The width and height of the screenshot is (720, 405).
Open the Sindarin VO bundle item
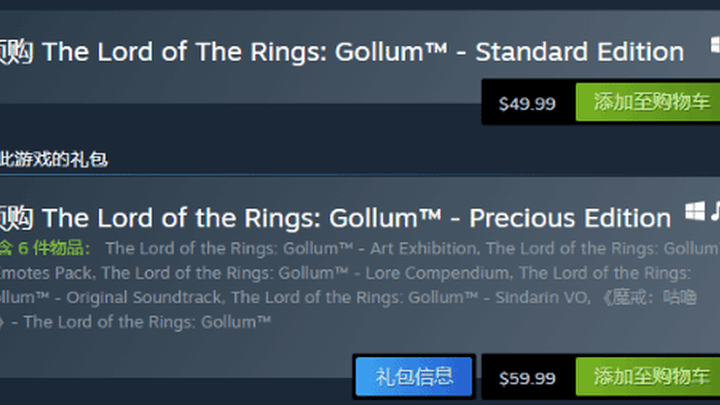[x=411, y=298]
